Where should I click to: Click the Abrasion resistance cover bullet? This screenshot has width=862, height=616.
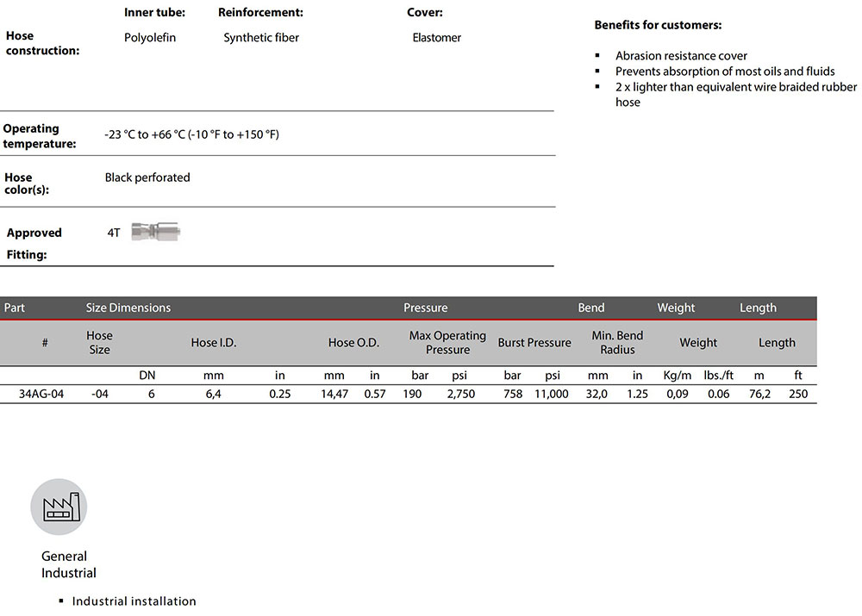681,56
